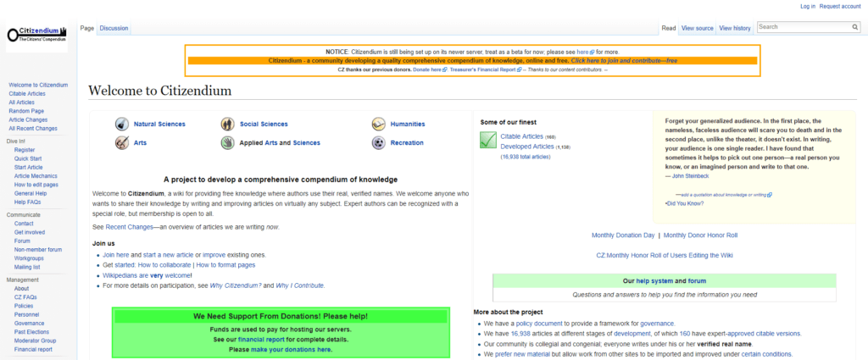Open Monthly Donor Honor Roll
The height and width of the screenshot is (360, 868).
(700, 235)
